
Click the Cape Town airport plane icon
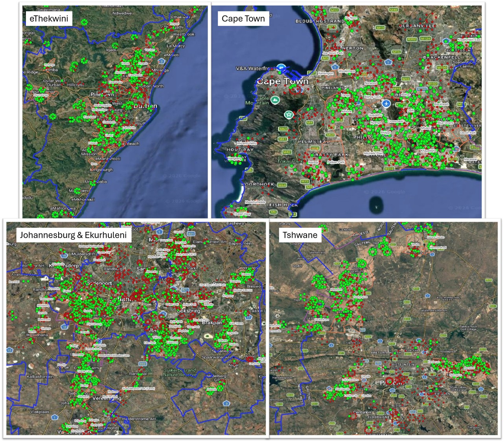pyautogui.click(x=387, y=103)
